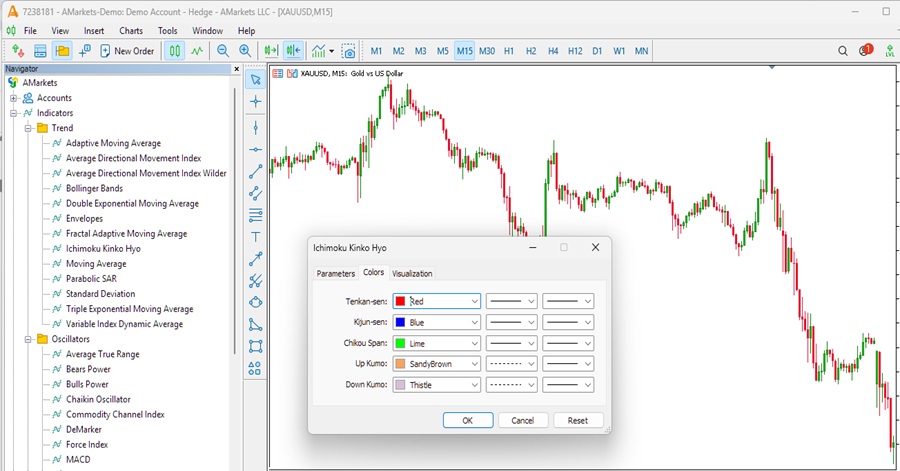Open the Charts menu
The width and height of the screenshot is (900, 471).
click(x=131, y=31)
